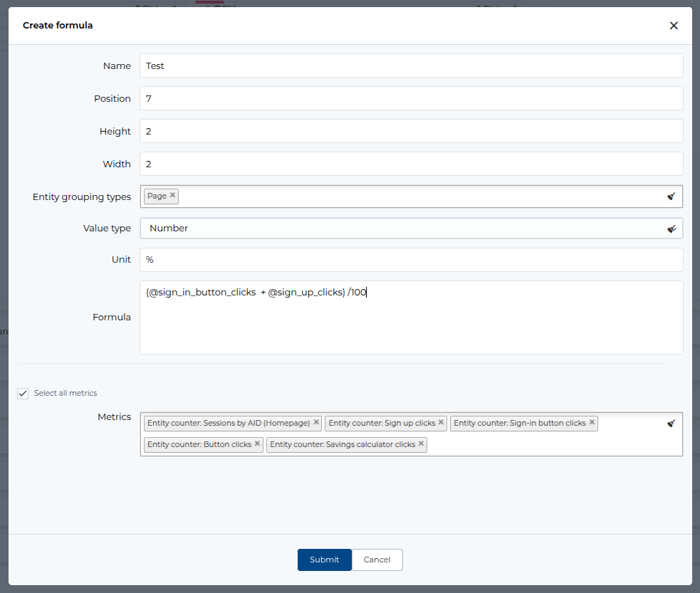Remove Sign-in button clicks metric tag
The width and height of the screenshot is (700, 593).
(x=592, y=422)
